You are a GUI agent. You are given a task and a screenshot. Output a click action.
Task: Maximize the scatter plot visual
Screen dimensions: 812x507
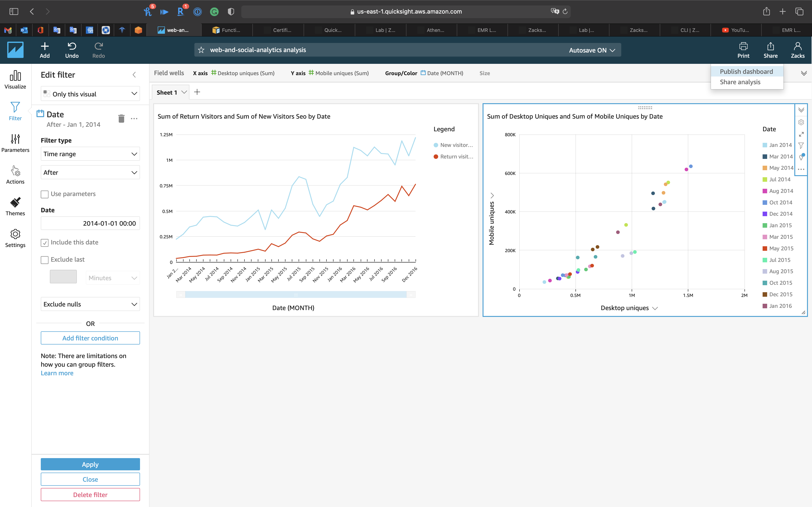801,134
